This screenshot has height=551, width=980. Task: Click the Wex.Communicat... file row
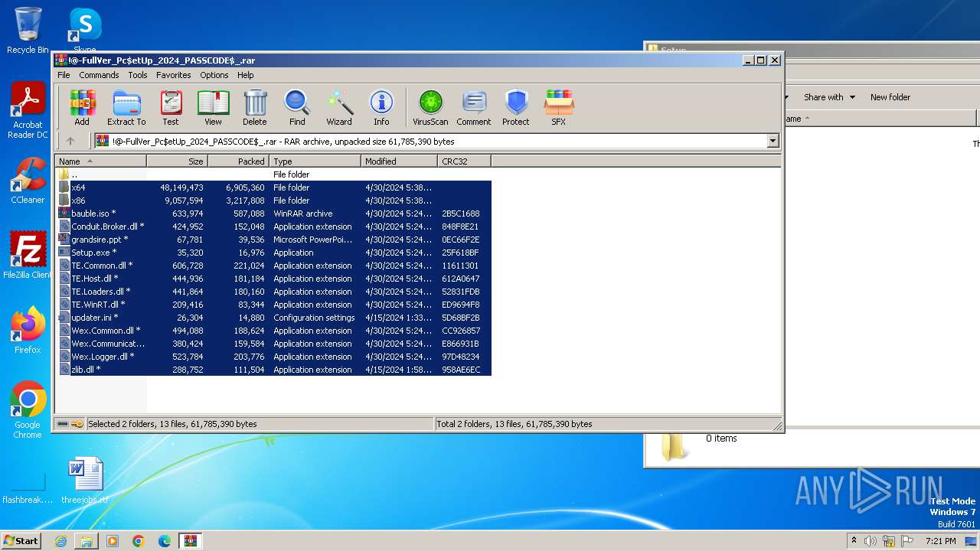(x=274, y=344)
